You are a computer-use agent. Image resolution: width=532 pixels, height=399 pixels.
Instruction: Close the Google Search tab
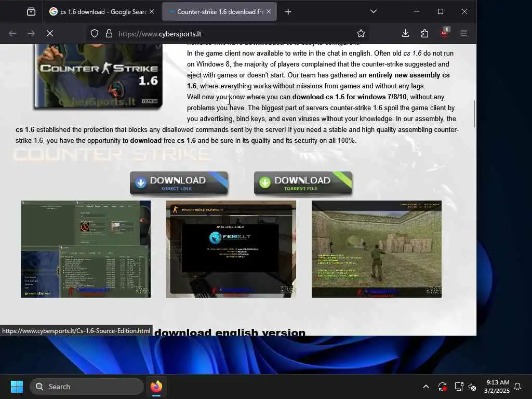152,12
